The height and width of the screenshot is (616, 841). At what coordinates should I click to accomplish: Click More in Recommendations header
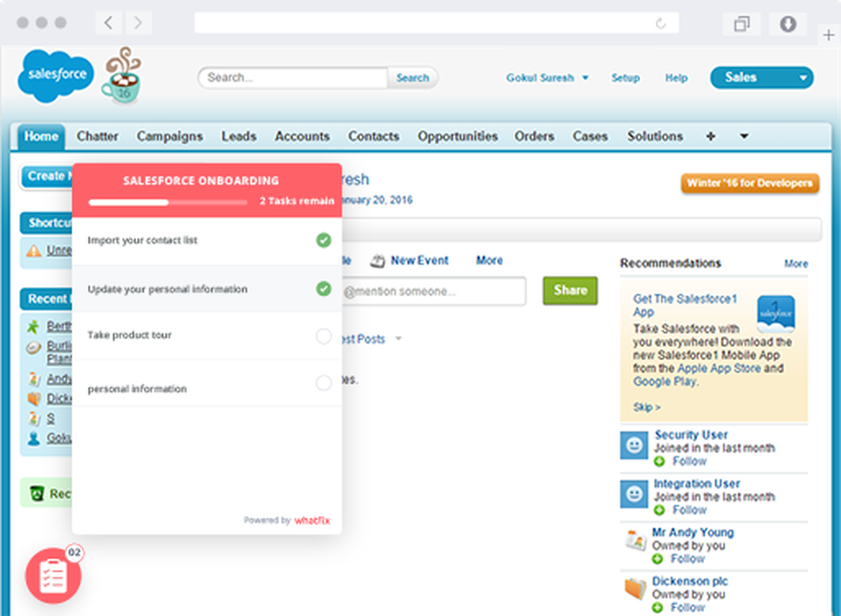point(796,263)
